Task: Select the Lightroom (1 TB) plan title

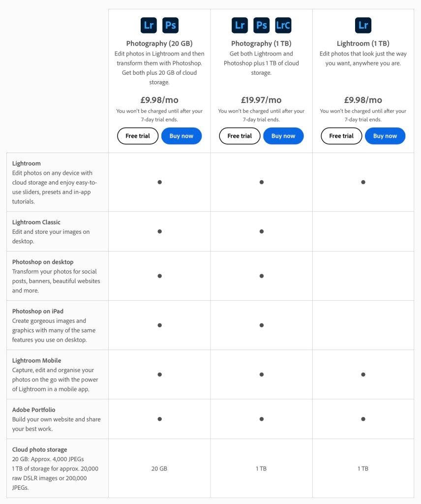Action: [363, 43]
